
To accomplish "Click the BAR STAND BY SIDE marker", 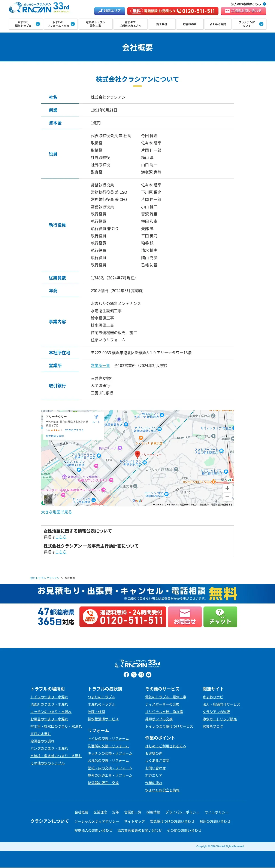I will point(213,482).
